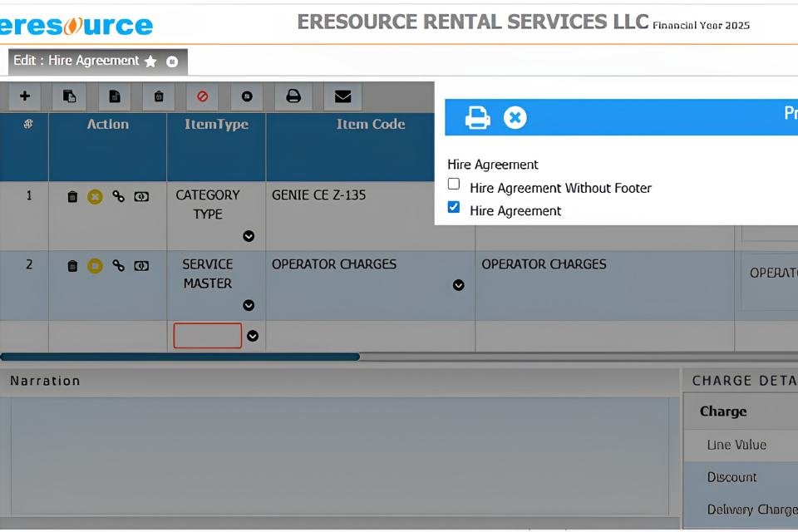This screenshot has width=798, height=532.
Task: Click inside the Narration text area
Action: tap(339, 456)
